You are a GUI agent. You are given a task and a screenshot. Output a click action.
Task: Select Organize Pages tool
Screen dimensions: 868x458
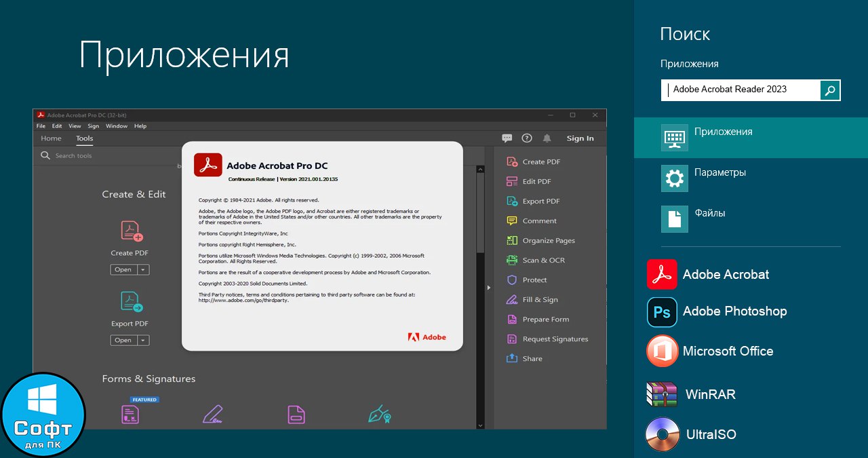(x=540, y=240)
